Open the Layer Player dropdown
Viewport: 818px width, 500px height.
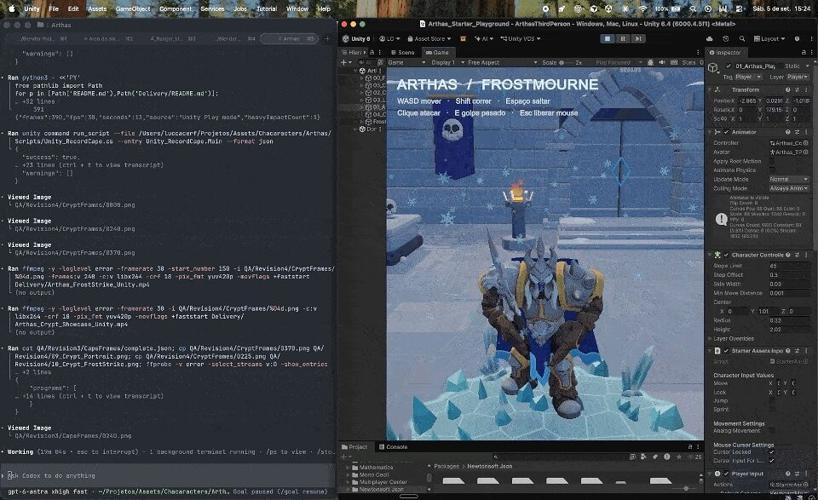798,77
